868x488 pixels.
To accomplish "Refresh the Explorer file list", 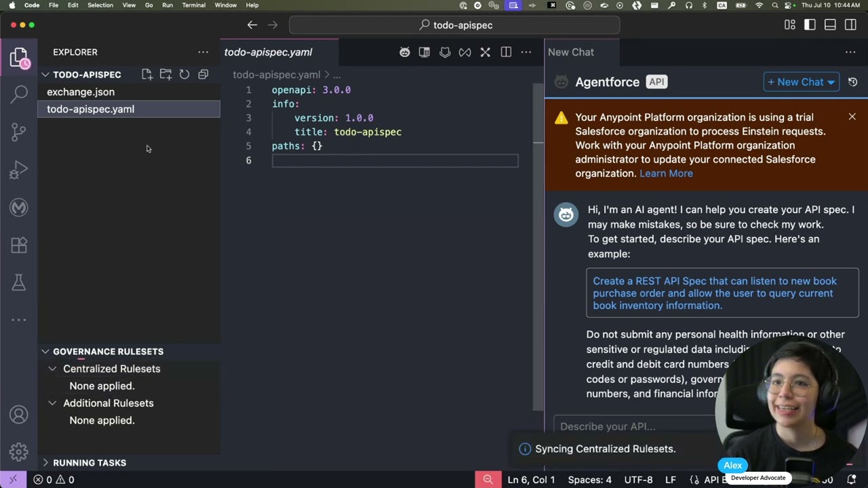I will [184, 75].
